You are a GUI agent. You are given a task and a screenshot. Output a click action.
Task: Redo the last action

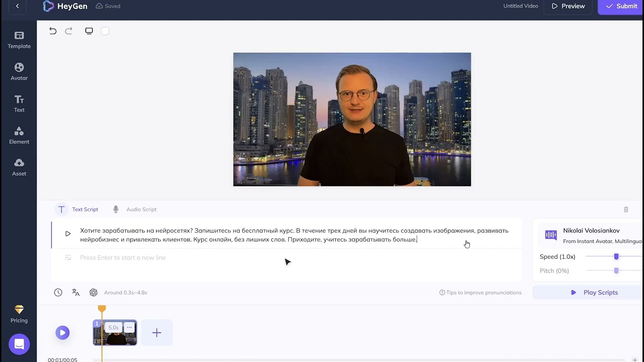tap(69, 31)
